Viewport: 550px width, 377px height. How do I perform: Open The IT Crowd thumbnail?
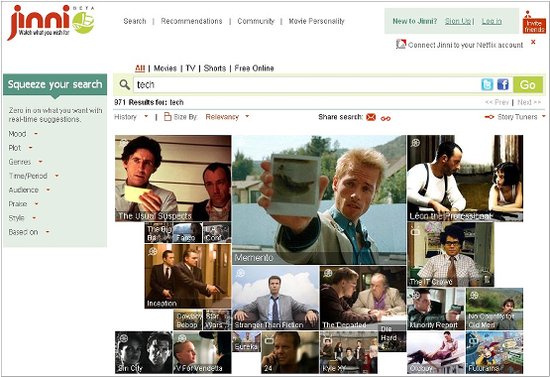(x=450, y=254)
